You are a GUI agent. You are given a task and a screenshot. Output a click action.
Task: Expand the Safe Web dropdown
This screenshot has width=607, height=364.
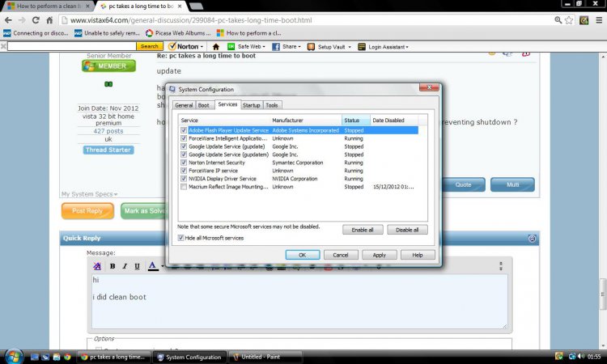click(x=246, y=46)
